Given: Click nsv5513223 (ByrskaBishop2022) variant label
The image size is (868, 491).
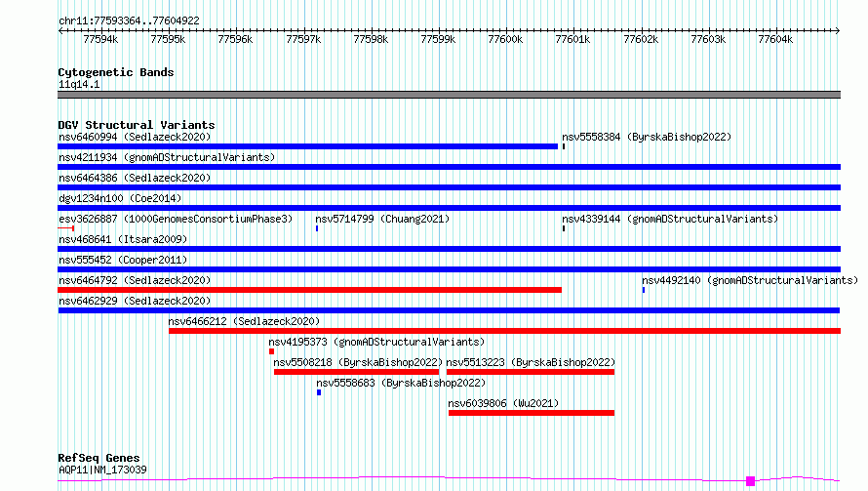Looking at the screenshot, I should 531,362.
